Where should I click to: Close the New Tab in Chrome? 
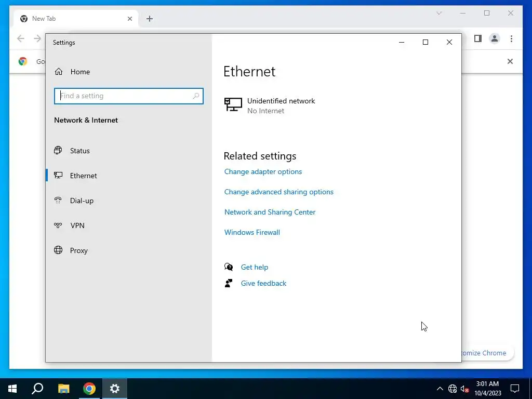(129, 19)
